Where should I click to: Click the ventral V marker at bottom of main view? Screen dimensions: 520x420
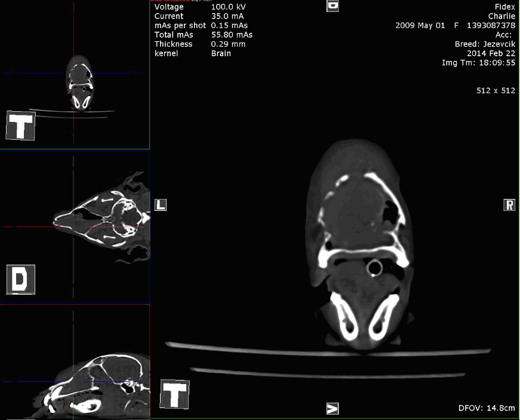point(333,409)
